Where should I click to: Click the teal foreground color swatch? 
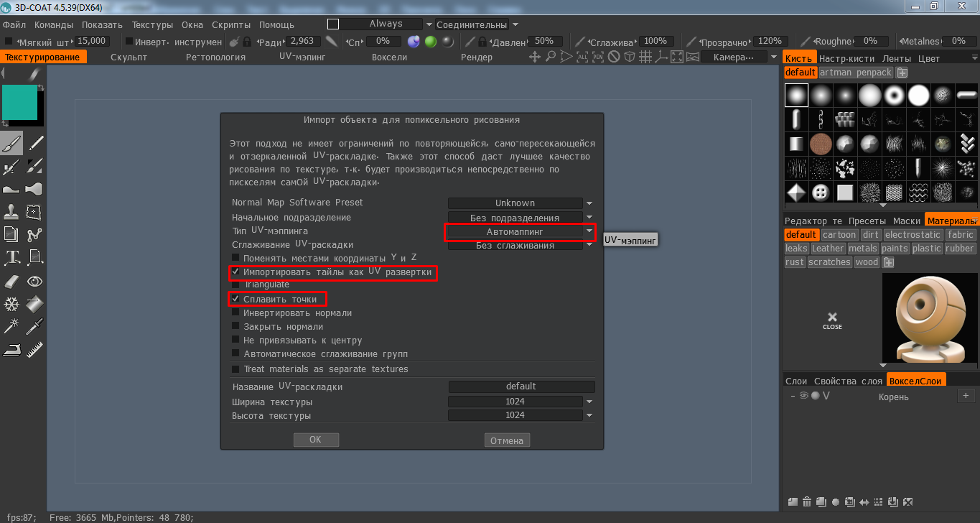click(19, 102)
